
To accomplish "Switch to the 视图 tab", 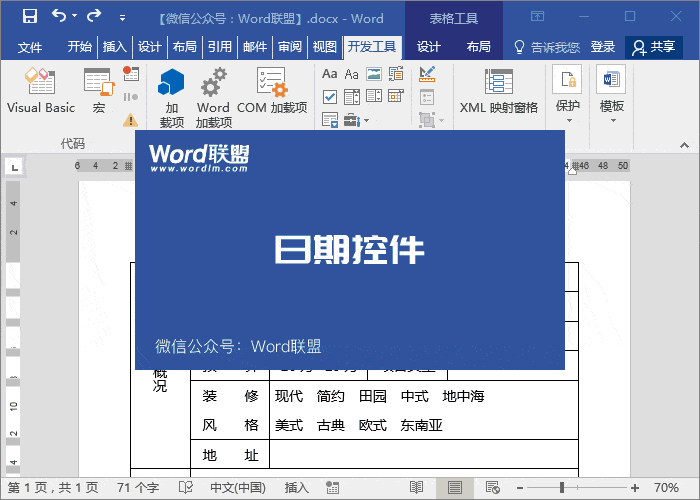I will pos(325,47).
